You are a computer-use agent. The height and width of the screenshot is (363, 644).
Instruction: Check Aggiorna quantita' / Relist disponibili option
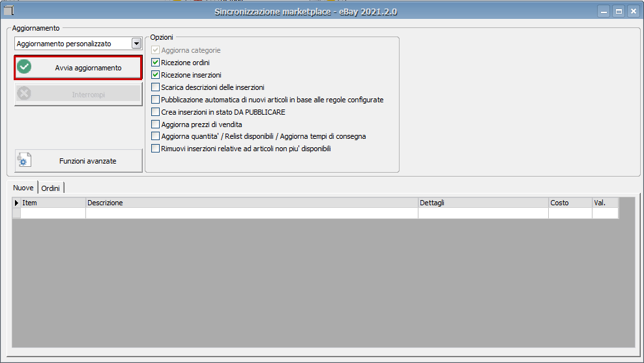155,136
